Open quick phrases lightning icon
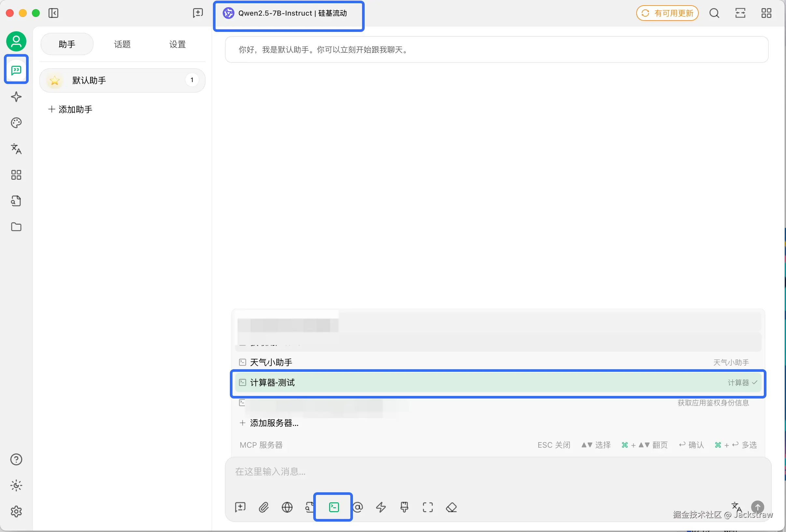Screen dimensions: 786x532 tap(381, 507)
